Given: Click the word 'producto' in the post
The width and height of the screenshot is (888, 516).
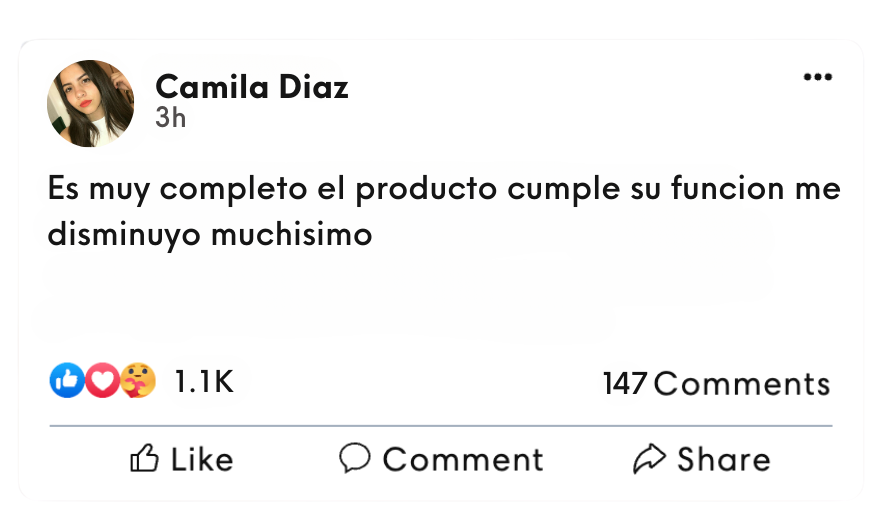Looking at the screenshot, I should pos(426,189).
